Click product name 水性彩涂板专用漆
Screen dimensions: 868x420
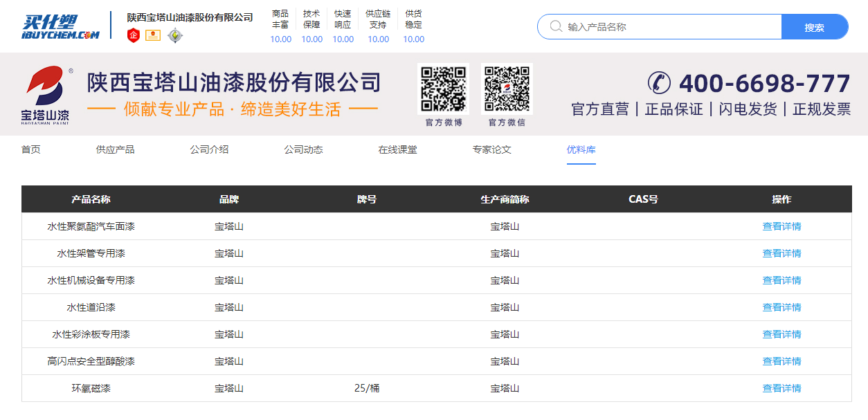91,334
